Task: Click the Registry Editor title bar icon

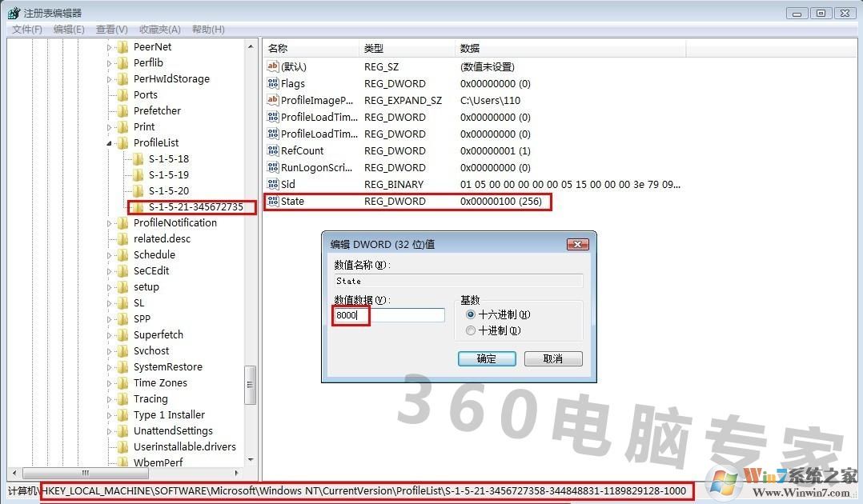Action: coord(13,12)
